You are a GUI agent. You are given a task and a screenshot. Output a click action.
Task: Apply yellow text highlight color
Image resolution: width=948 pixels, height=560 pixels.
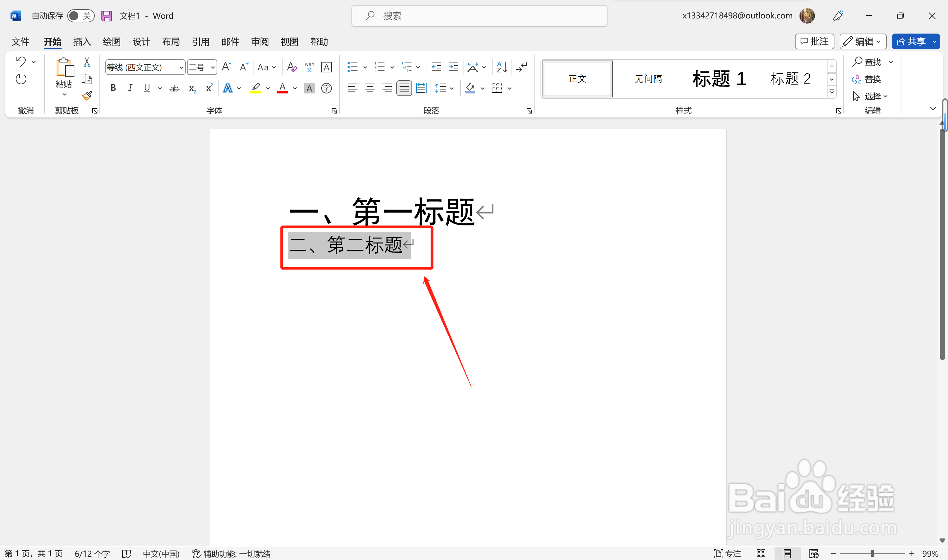(255, 88)
